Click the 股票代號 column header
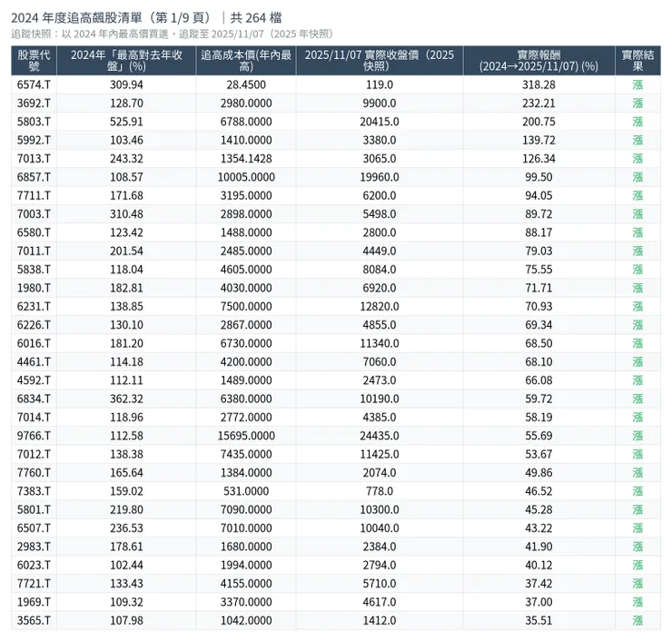 [x=34, y=61]
